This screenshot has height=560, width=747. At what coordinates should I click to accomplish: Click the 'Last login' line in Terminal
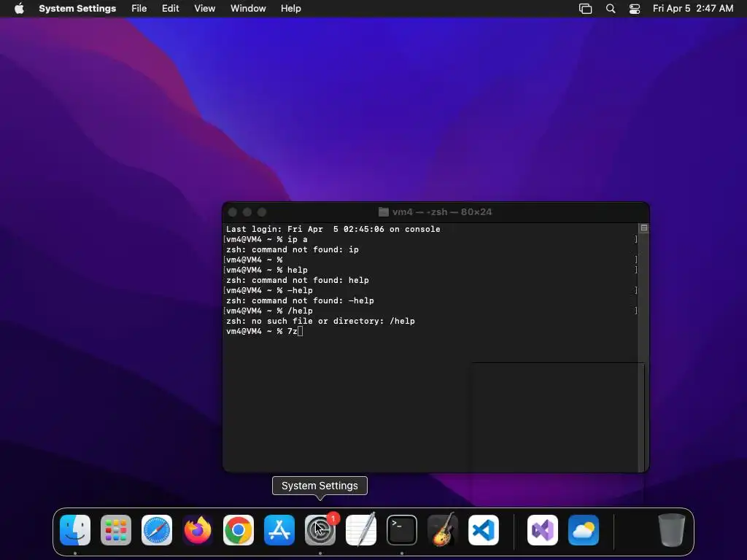(333, 229)
